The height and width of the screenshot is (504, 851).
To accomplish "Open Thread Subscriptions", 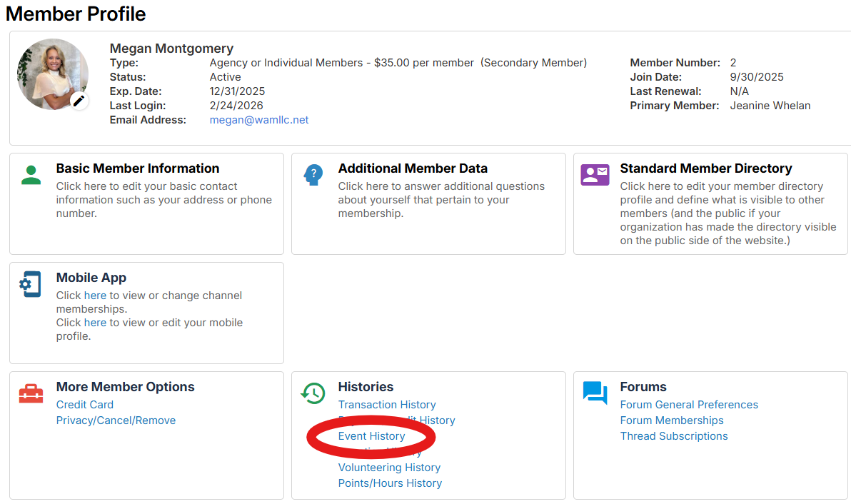I will [x=674, y=436].
